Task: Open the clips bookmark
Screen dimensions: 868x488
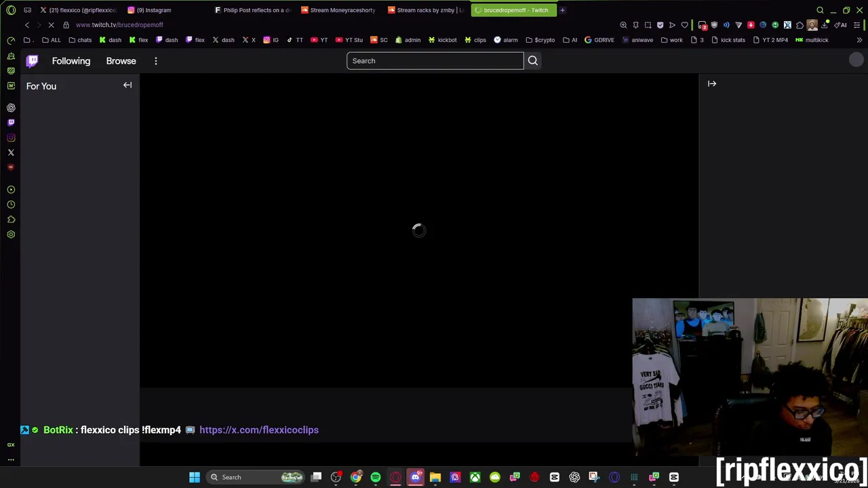Action: (x=475, y=40)
